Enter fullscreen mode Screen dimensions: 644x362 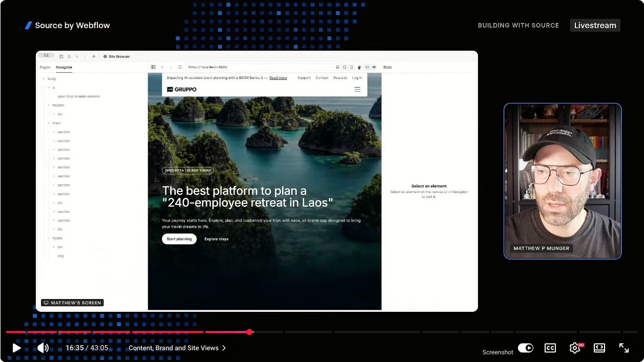tap(624, 348)
